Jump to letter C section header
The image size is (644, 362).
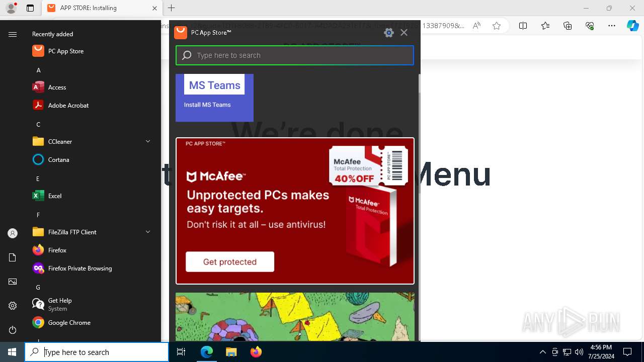38,125
